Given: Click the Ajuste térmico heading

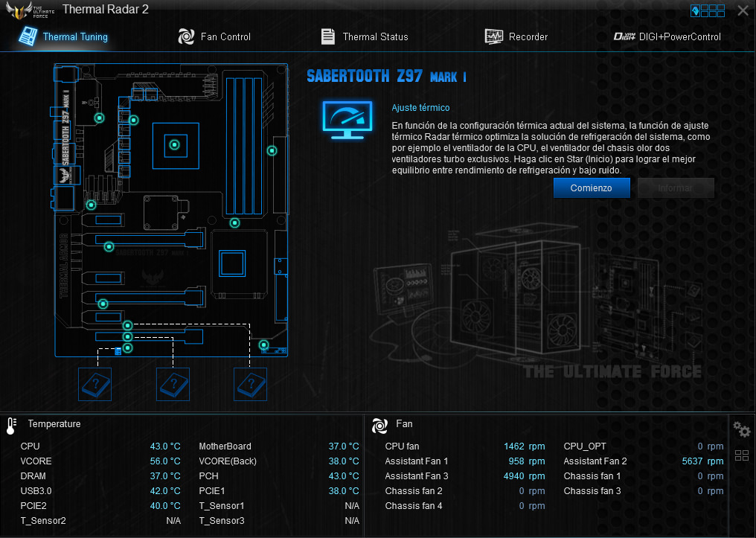Looking at the screenshot, I should click(x=420, y=107).
